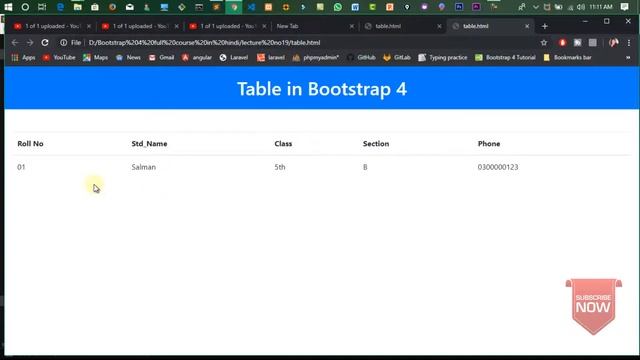Open File Explorer from taskbar
The height and width of the screenshot is (360, 640).
click(x=78, y=7)
